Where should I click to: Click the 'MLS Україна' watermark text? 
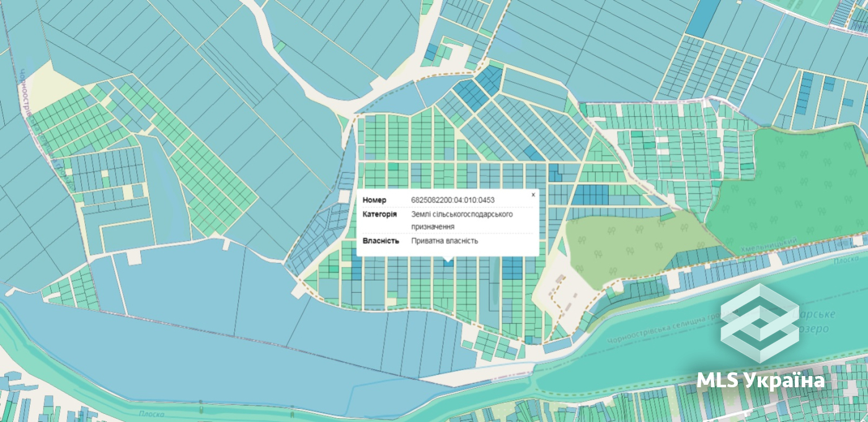click(761, 380)
